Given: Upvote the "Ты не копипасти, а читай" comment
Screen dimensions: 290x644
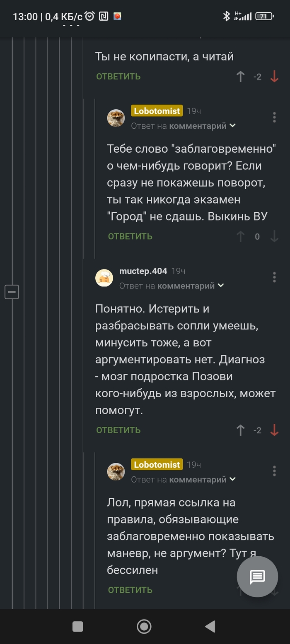Looking at the screenshot, I should coord(240,77).
